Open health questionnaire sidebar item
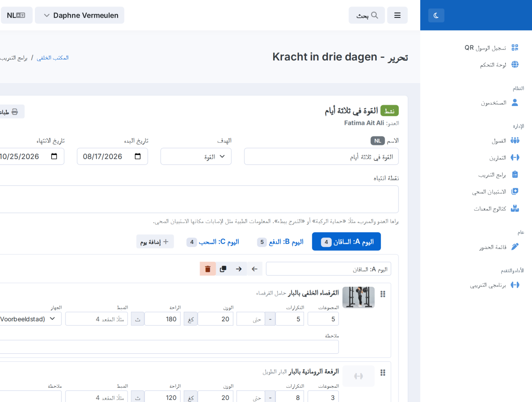 (495, 192)
